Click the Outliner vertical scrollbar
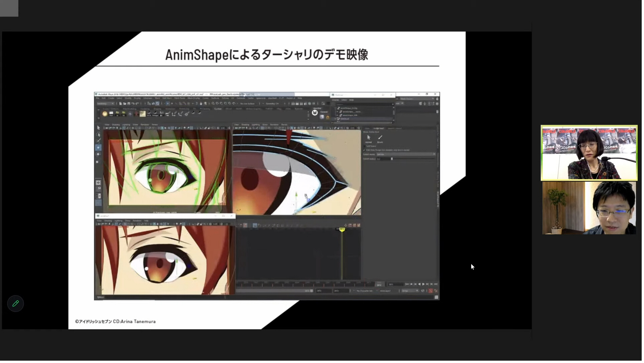The height and width of the screenshot is (363, 644). [x=394, y=113]
